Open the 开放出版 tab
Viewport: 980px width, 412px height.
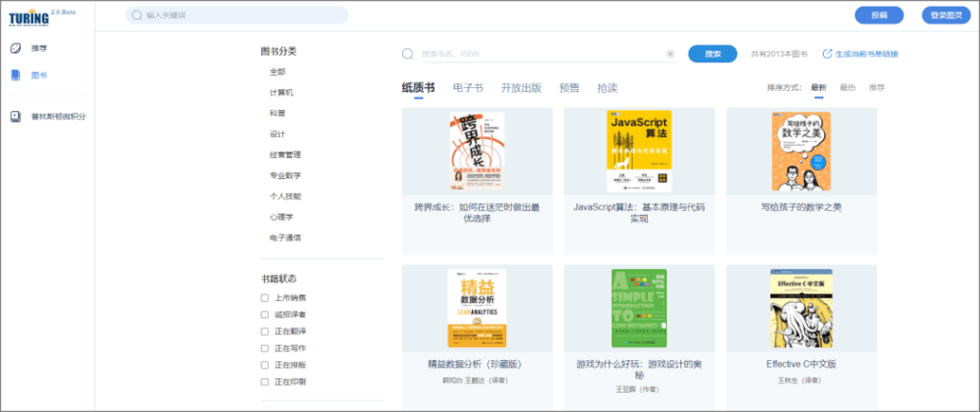click(x=522, y=87)
